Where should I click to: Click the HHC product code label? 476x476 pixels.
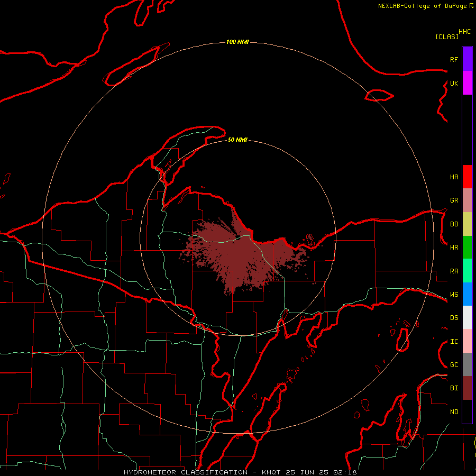click(465, 32)
